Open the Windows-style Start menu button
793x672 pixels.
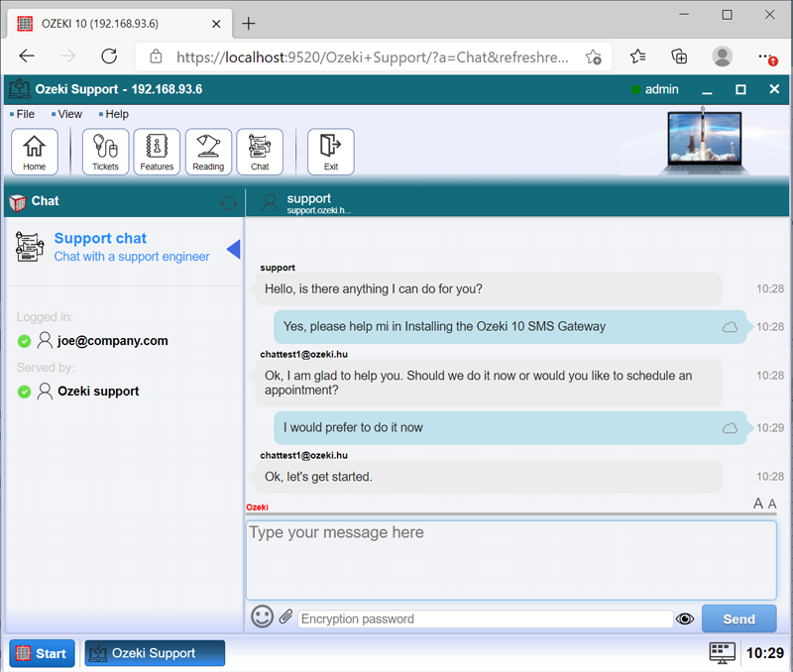point(42,653)
